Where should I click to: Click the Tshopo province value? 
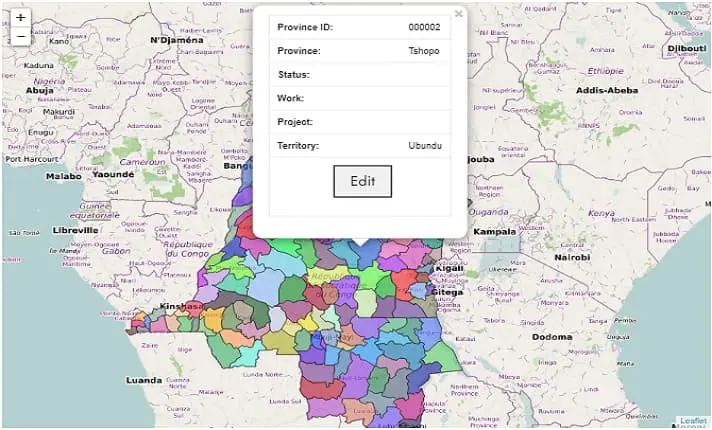(424, 51)
